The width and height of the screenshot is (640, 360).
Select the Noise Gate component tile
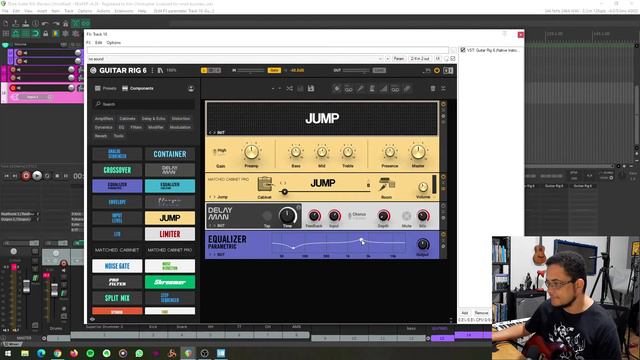[117, 266]
